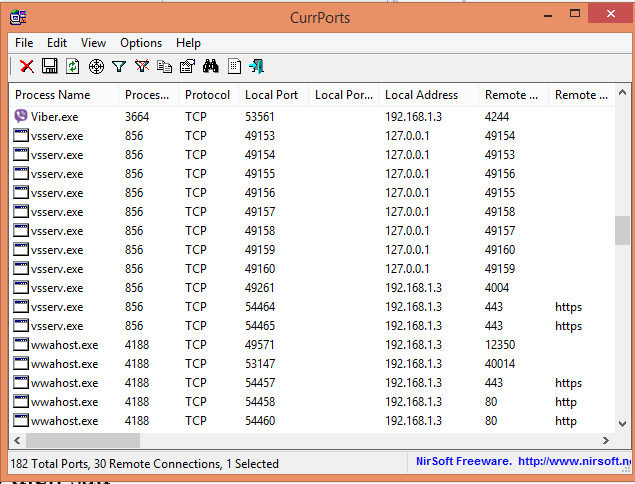Click the Viber.exe process icon
This screenshot has width=635, height=484.
(x=21, y=116)
